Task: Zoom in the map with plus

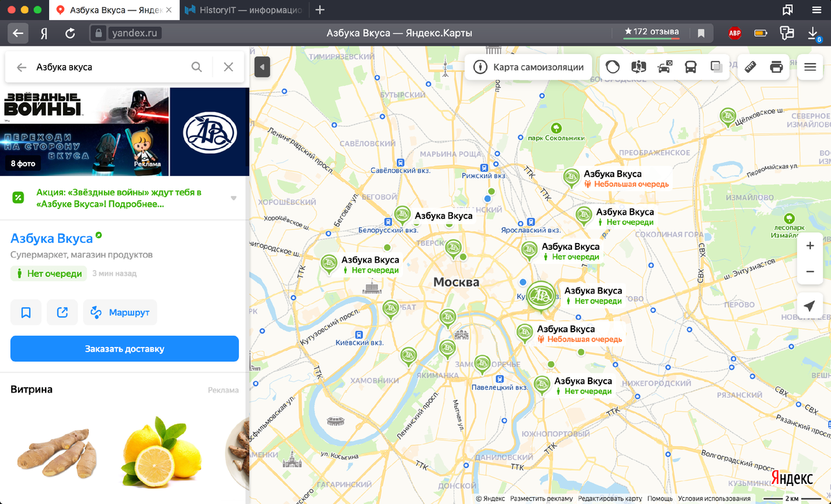Action: [x=810, y=246]
